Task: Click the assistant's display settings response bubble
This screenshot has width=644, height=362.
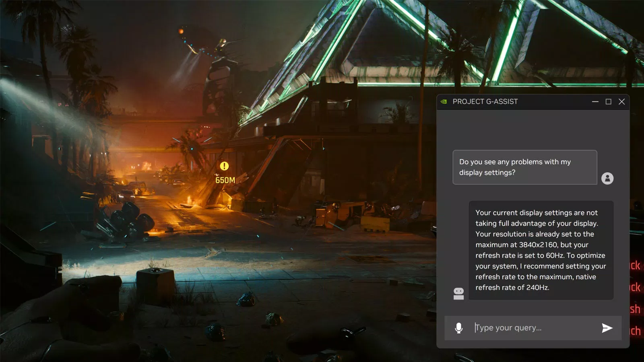Action: click(541, 250)
